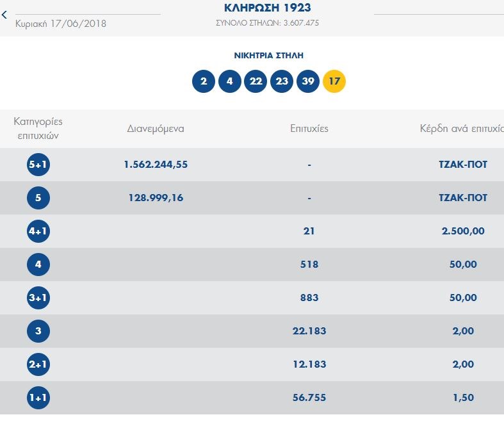Select the 5+1 category badge

(38, 165)
